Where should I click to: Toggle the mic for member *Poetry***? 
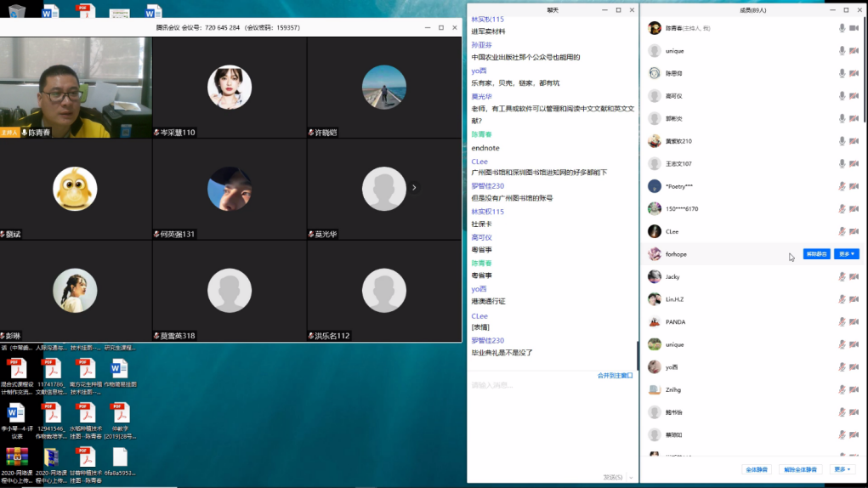[x=842, y=186]
